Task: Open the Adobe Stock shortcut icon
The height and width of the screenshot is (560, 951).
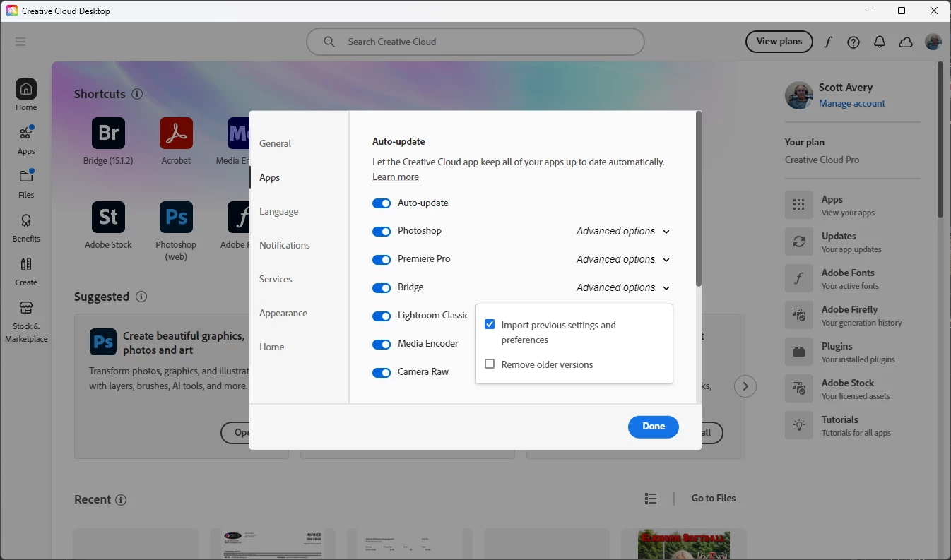Action: (109, 218)
